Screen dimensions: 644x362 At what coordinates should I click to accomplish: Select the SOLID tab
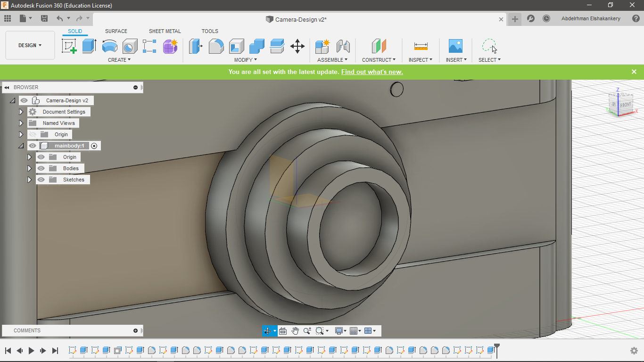tap(75, 31)
